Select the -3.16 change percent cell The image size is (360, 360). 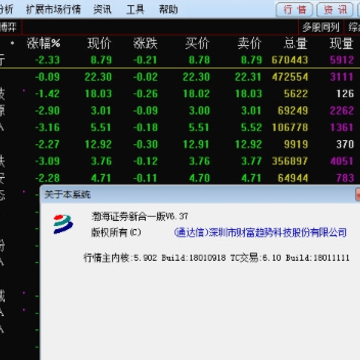[x=47, y=127]
